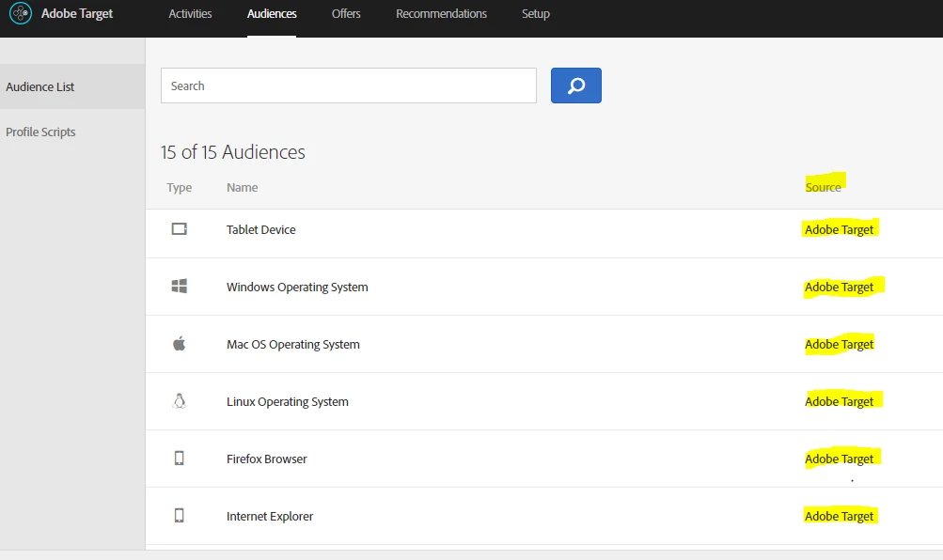943x560 pixels.
Task: Click Adobe Target source of Firefox row
Action: pos(839,459)
